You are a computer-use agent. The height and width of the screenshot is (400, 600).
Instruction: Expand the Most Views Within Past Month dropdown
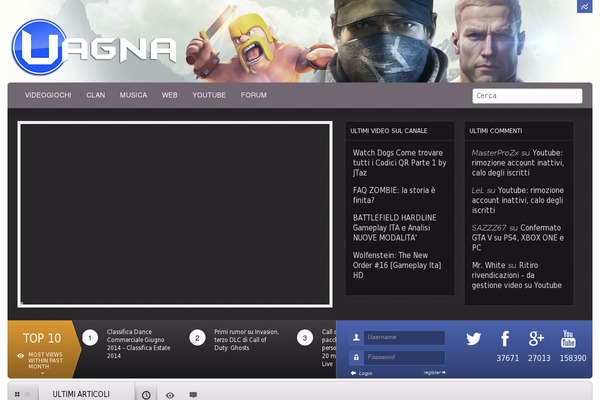(x=42, y=373)
